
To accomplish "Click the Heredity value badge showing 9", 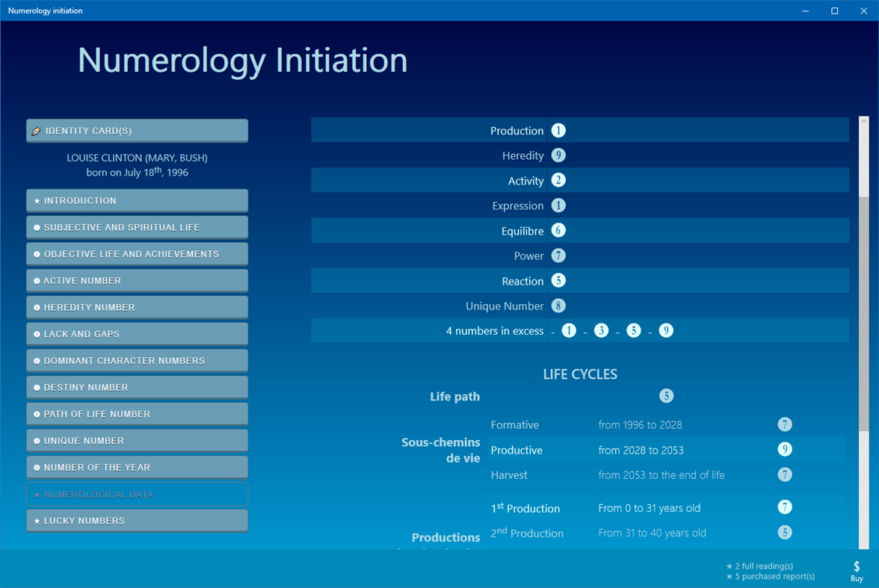I will 558,155.
